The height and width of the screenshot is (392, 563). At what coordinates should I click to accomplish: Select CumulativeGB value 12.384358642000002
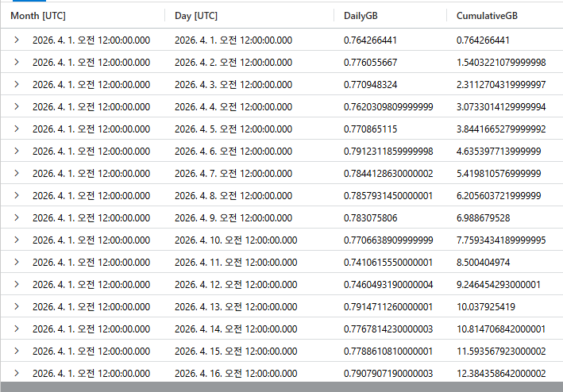click(x=501, y=374)
